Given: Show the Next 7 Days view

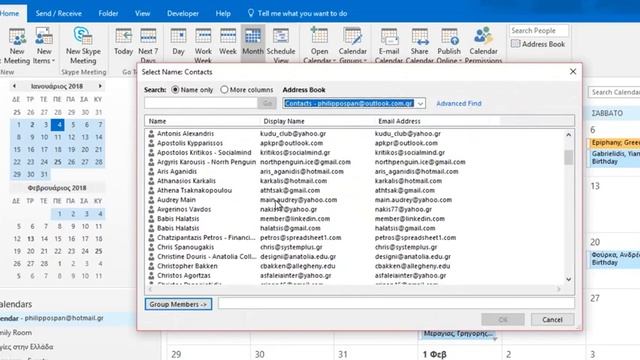Looking at the screenshot, I should coord(148,45).
